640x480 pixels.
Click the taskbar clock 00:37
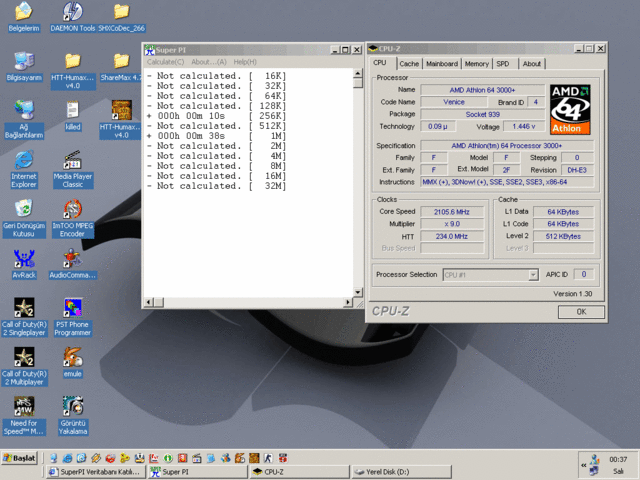point(618,459)
